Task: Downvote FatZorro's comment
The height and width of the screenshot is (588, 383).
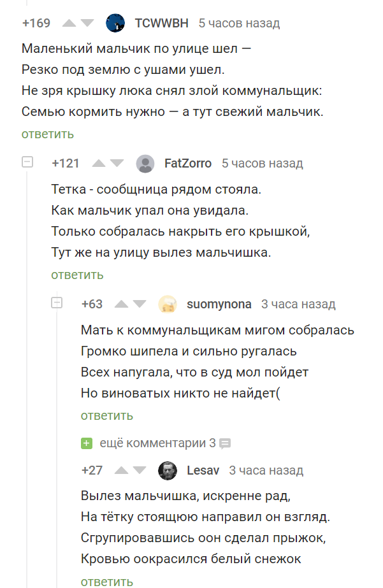Action: point(117,164)
